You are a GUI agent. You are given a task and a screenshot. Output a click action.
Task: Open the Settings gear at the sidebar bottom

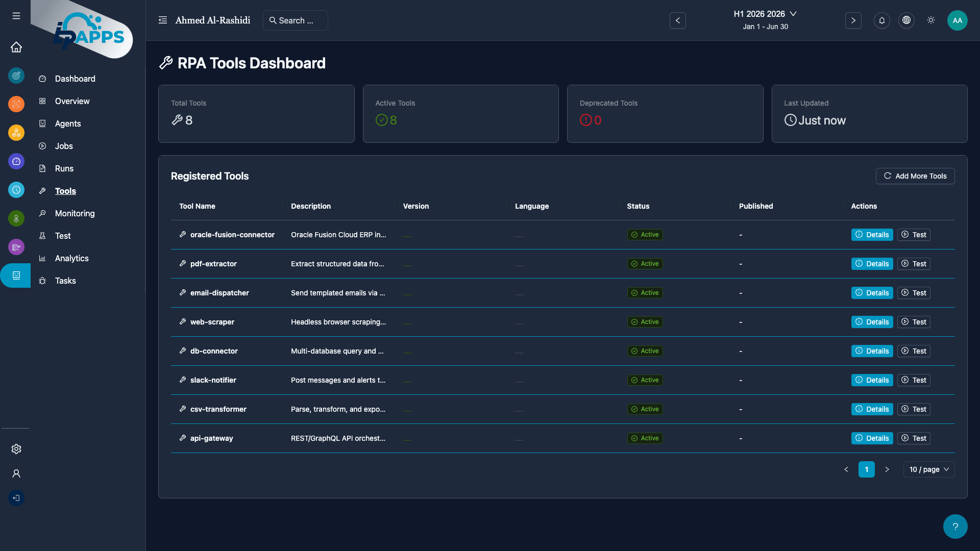pos(16,449)
